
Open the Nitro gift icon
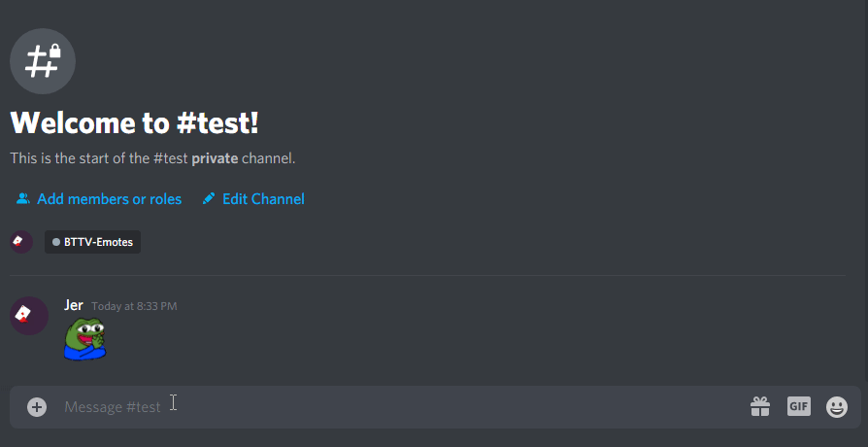[x=760, y=407]
